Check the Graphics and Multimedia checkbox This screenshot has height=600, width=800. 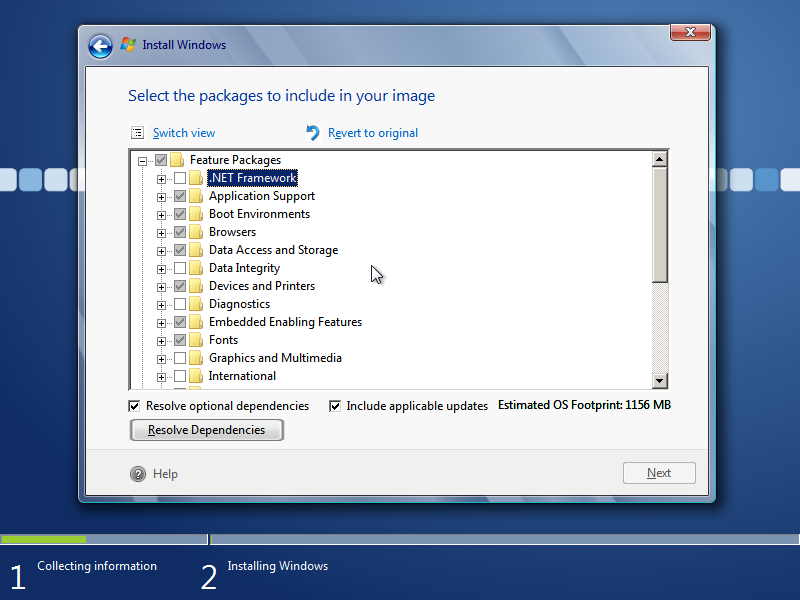[180, 358]
